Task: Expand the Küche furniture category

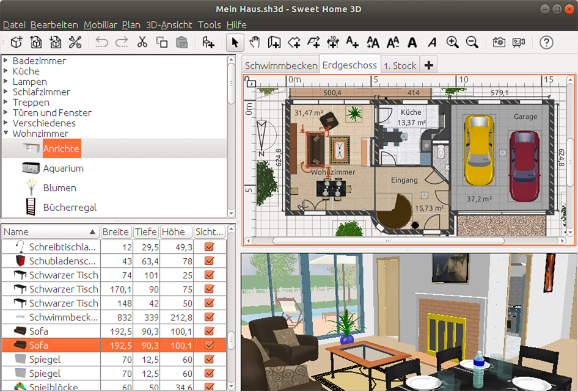Action: pos(6,71)
